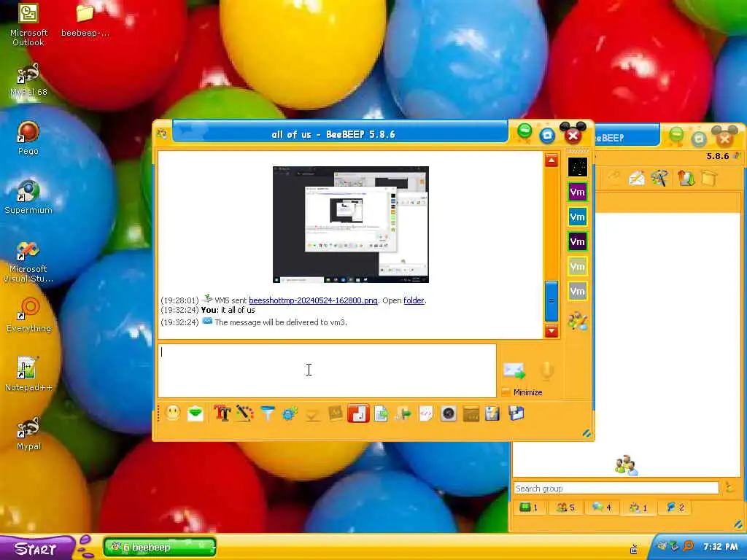The height and width of the screenshot is (560, 747).
Task: Click the bee icon beside 5.8.6 version
Action: point(737,156)
